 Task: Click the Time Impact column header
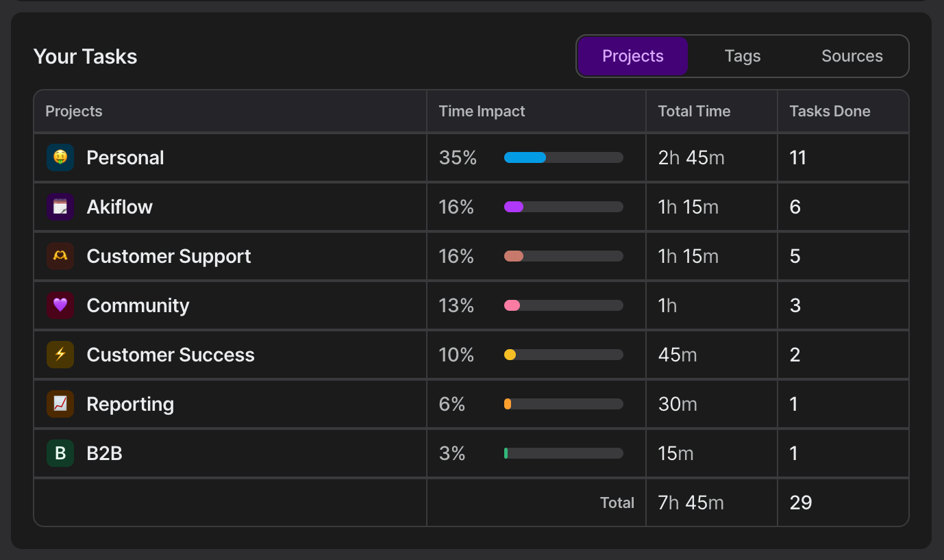(x=482, y=111)
